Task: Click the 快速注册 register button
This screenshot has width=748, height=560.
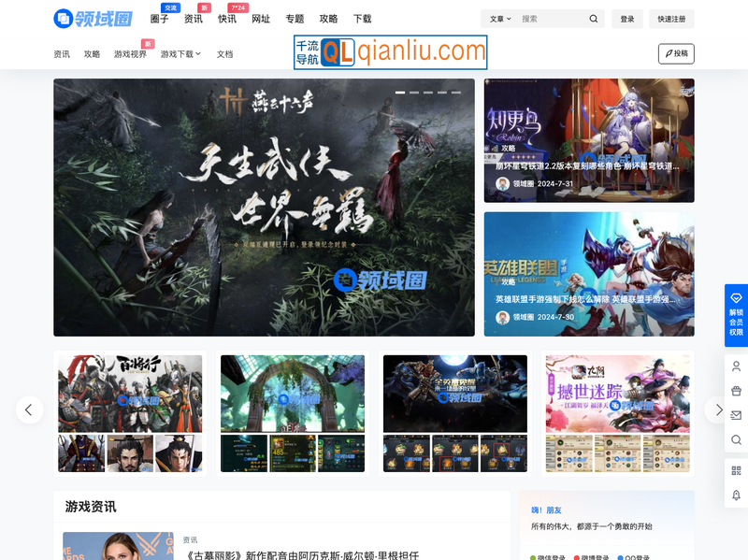Action: (x=670, y=19)
